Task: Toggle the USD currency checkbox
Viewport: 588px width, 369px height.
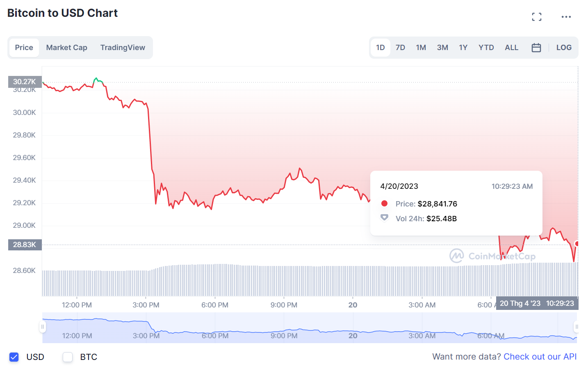Action: coord(14,357)
